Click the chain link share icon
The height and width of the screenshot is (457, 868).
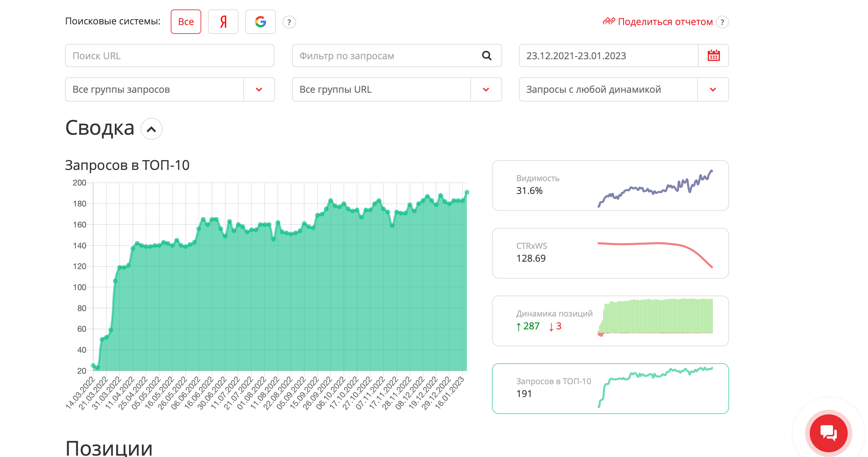click(x=609, y=22)
